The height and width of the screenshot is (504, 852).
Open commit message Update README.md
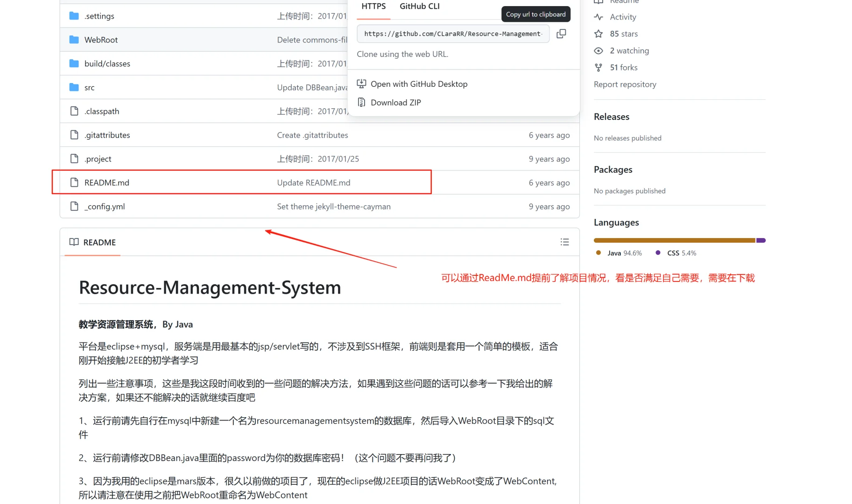313,182
